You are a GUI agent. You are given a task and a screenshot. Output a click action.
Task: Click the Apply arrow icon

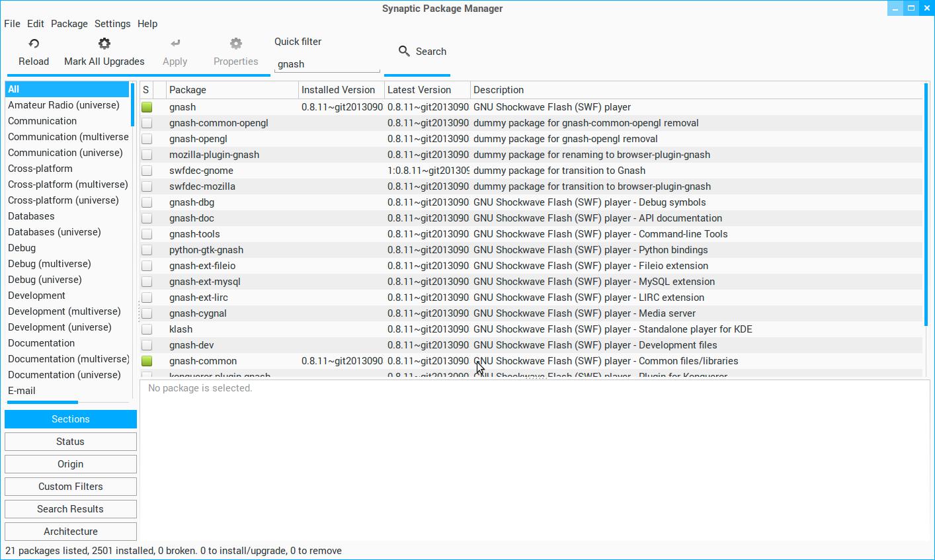pos(175,44)
